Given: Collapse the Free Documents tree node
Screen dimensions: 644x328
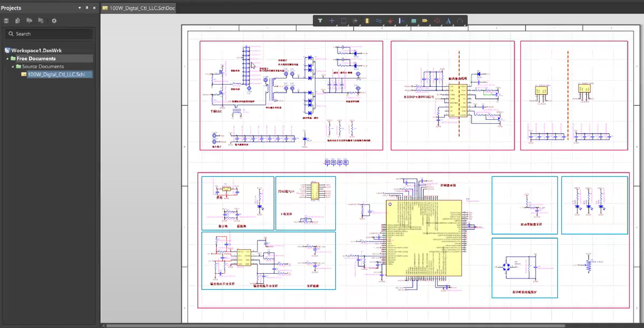Looking at the screenshot, I should pyautogui.click(x=7, y=59).
